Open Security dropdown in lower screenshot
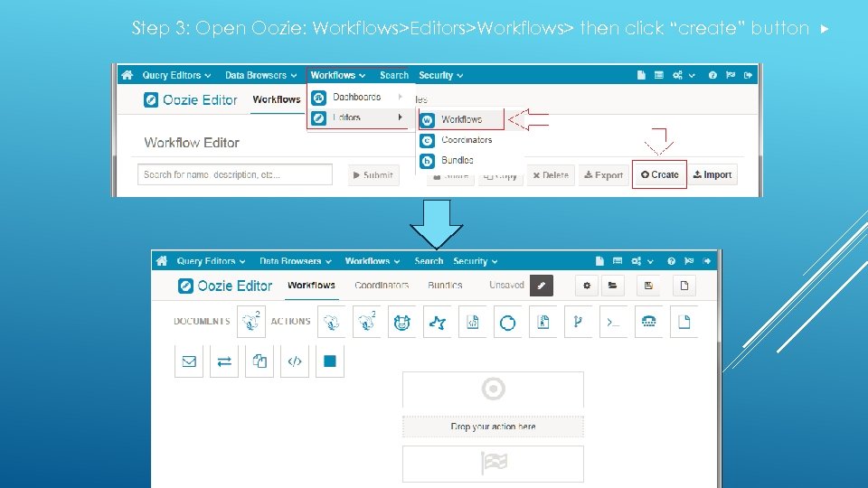The image size is (868, 488). tap(475, 261)
